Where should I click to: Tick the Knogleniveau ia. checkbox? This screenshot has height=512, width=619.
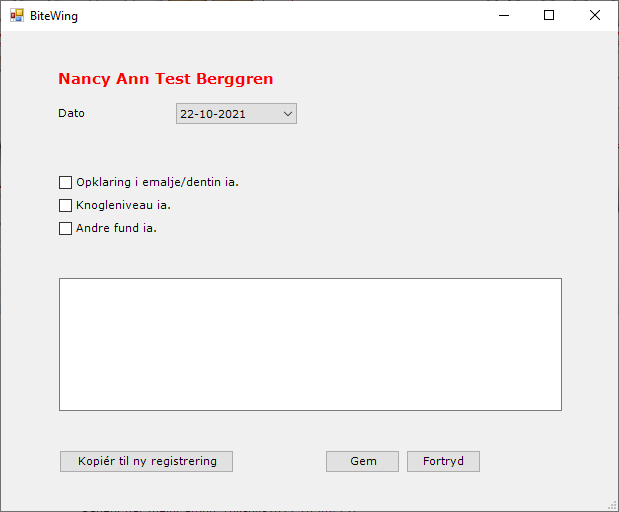(66, 206)
